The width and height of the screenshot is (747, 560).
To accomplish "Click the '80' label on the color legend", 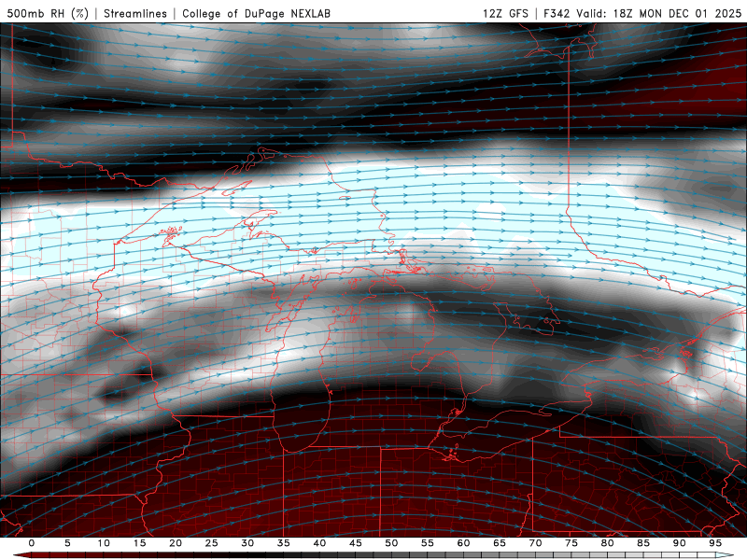I will [607, 543].
